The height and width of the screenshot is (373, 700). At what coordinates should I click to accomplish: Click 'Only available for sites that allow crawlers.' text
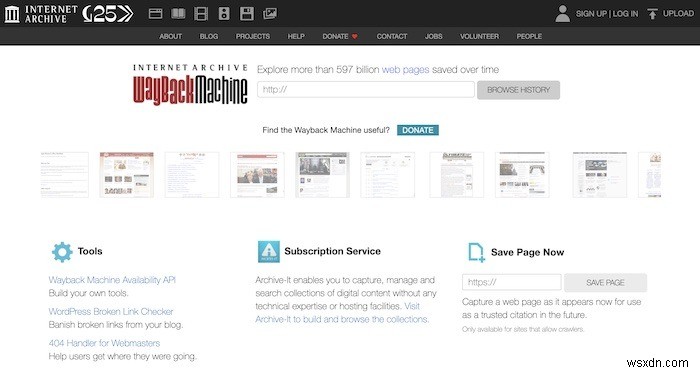[523, 329]
